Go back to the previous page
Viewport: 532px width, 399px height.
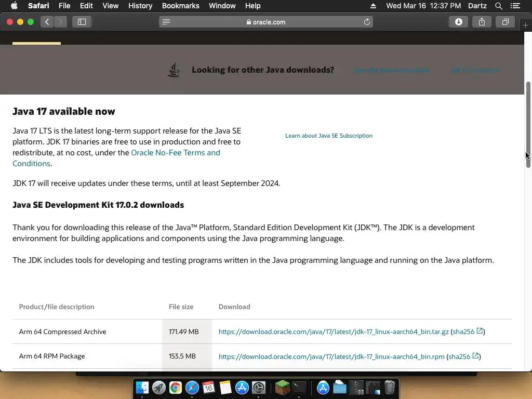coord(47,22)
